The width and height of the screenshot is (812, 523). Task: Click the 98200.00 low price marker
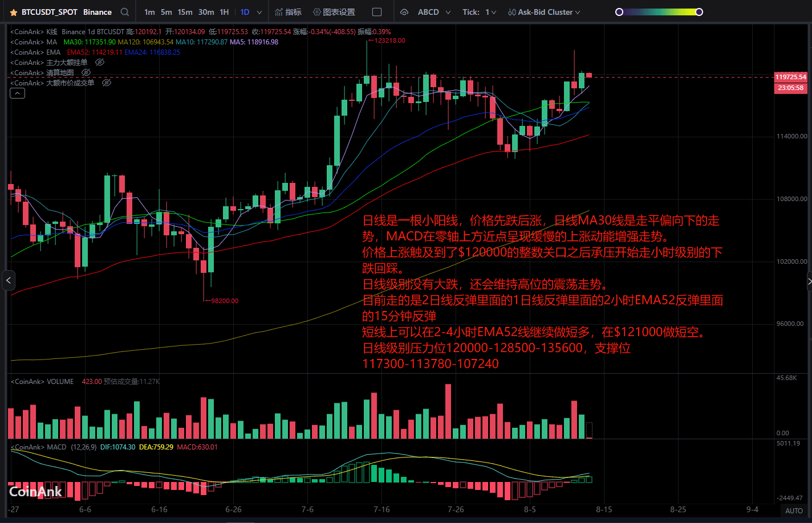(225, 301)
